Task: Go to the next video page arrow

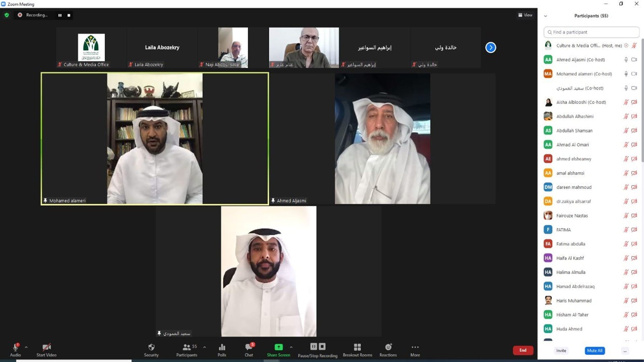Action: (491, 48)
